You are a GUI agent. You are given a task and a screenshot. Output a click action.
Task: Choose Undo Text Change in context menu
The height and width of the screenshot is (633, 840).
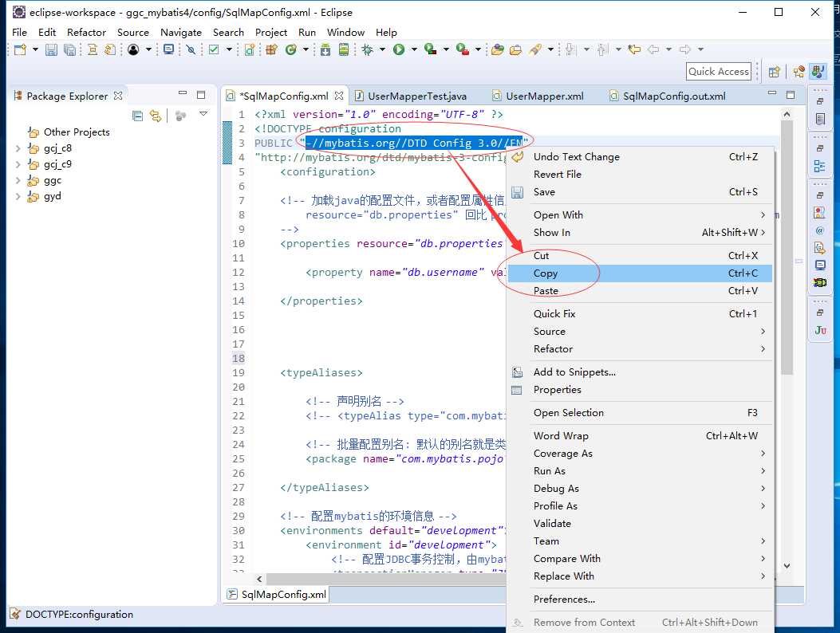tap(640, 157)
